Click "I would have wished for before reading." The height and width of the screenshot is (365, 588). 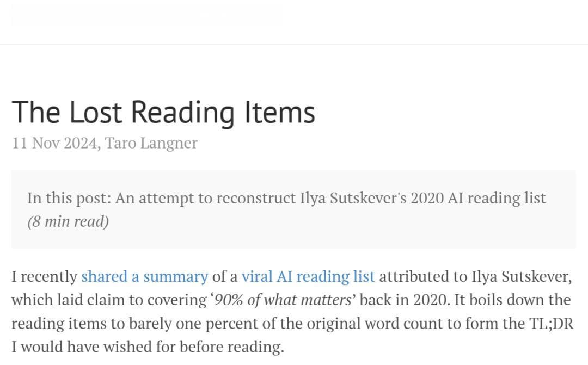pos(148,347)
